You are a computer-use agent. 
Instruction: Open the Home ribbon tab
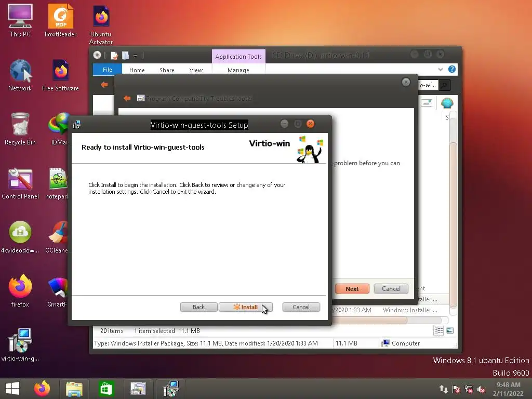coord(137,70)
